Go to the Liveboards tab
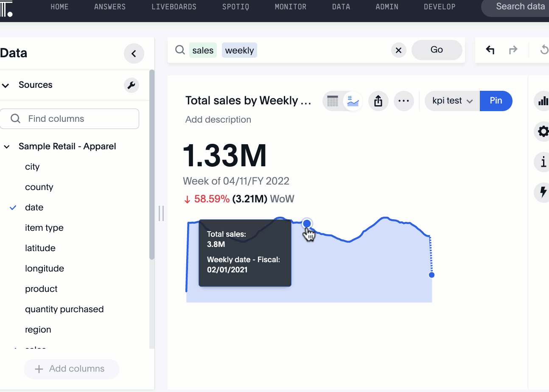The image size is (549, 392). tap(174, 7)
